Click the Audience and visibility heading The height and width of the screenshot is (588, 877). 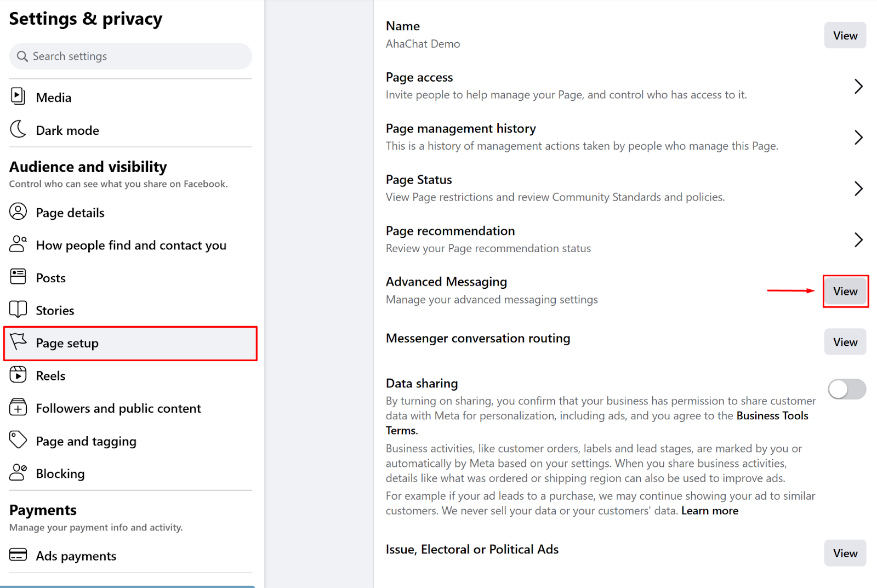[88, 167]
